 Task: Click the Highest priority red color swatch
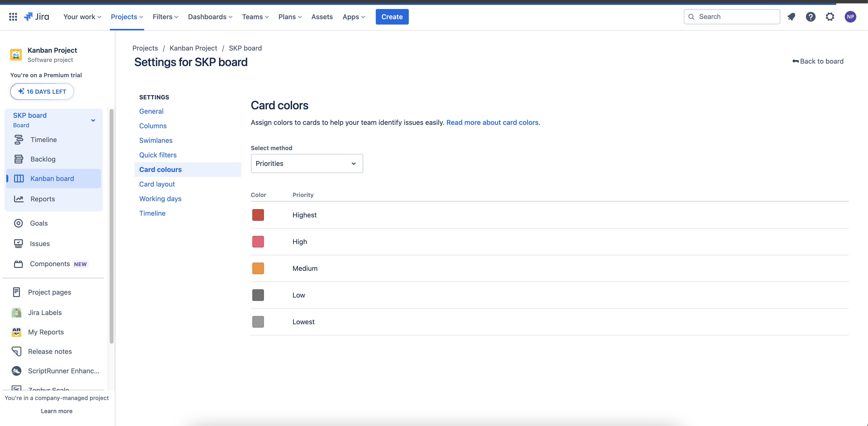[x=258, y=215]
